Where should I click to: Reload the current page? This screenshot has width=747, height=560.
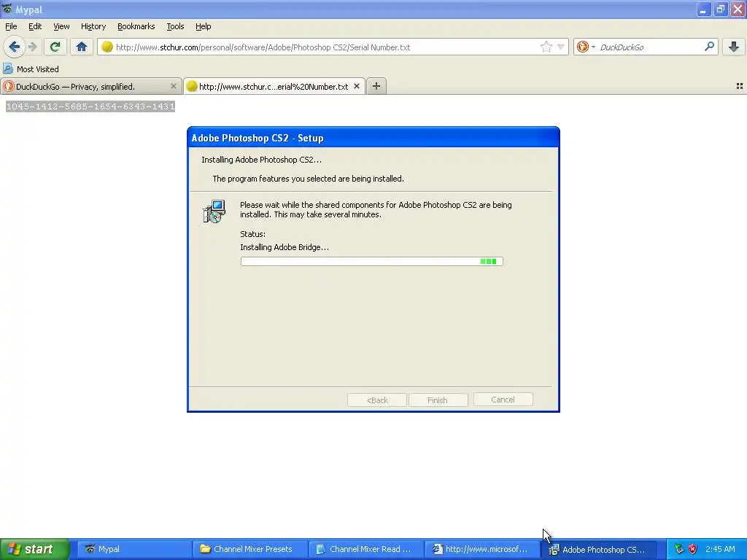coord(55,47)
